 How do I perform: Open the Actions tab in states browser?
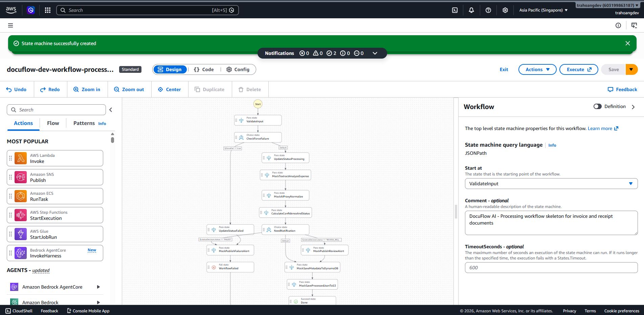(23, 123)
